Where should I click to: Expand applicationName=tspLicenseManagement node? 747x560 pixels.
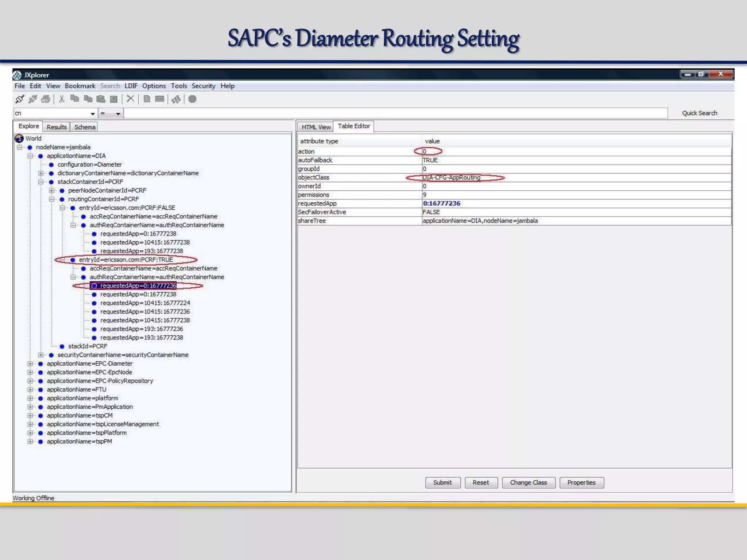[30, 424]
